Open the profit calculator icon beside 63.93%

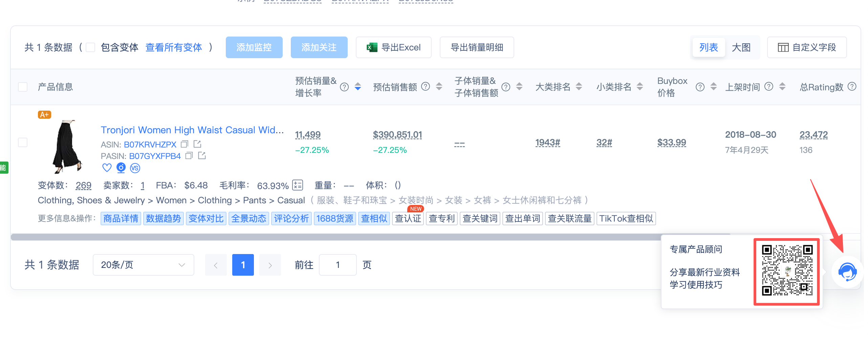pyautogui.click(x=298, y=185)
